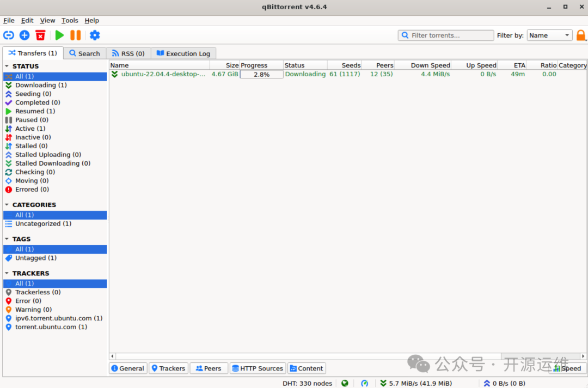
Task: Collapse the CATEGORIES section arrow
Action: (7, 204)
